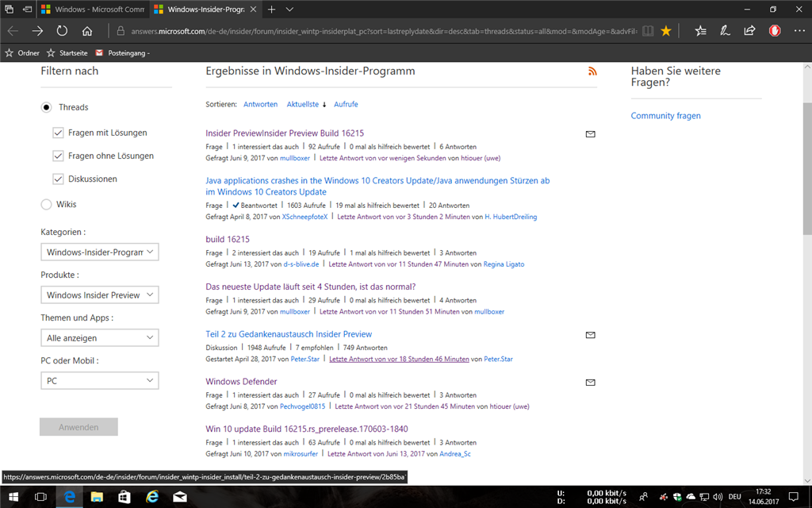Click the browser address bar

click(x=383, y=31)
